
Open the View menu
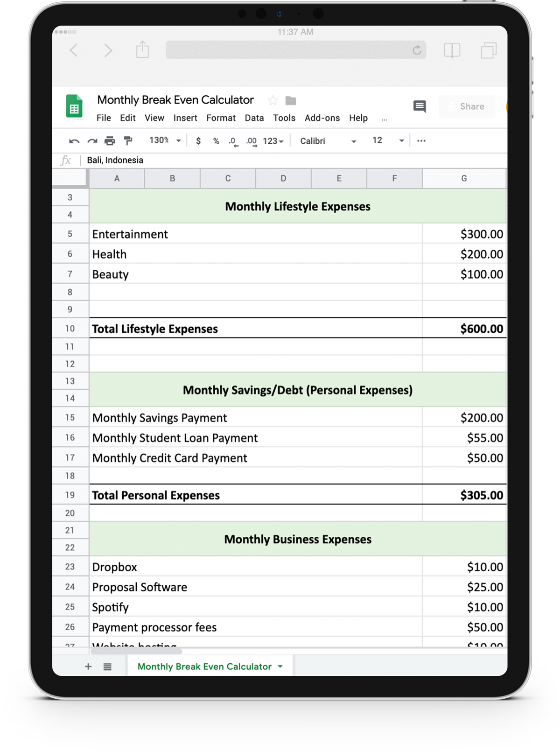tap(154, 118)
